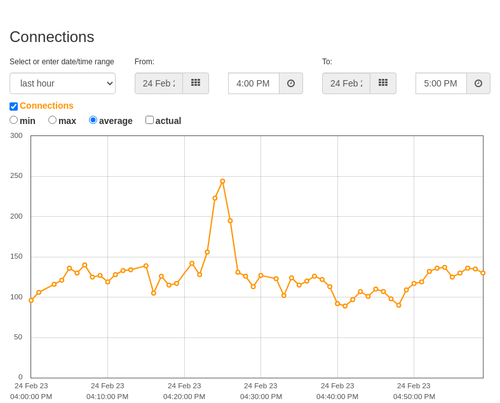500x403 pixels.
Task: Click the 'From:' label
Action: click(144, 62)
